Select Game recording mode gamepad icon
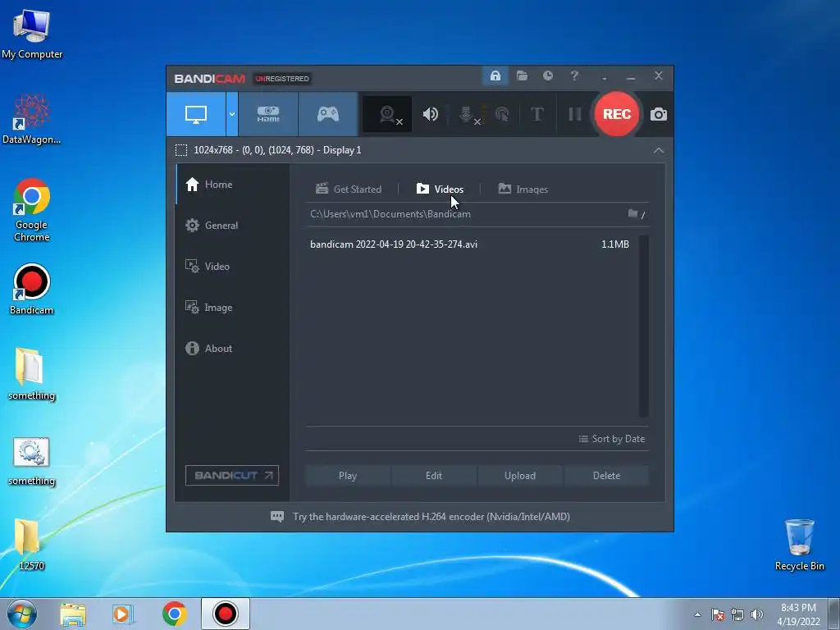Viewport: 840px width, 630px height. coord(328,114)
